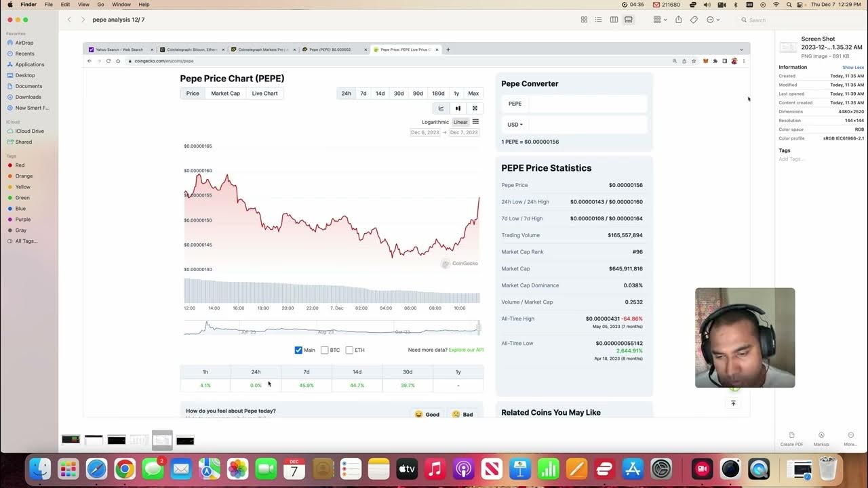Open Spotlight search in the menu bar
Viewport: 868px width, 488px height.
(790, 4)
